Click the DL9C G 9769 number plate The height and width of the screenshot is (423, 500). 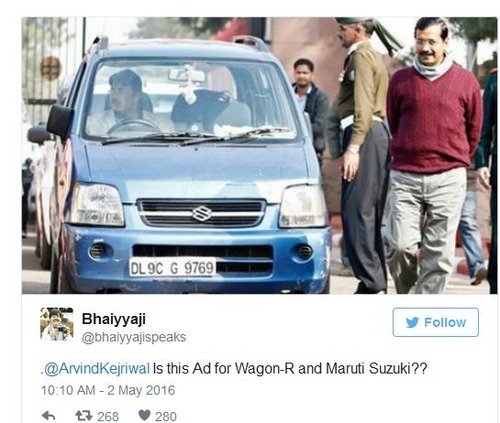click(172, 268)
